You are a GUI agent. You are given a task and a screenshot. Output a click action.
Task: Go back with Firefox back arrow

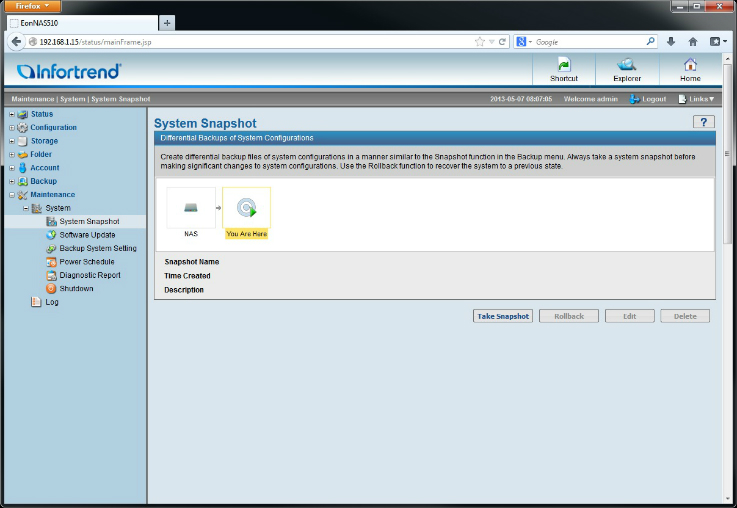16,41
